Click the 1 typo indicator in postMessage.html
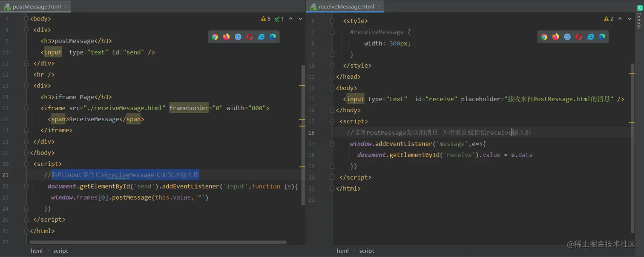This screenshot has width=644, height=257. pyautogui.click(x=279, y=19)
